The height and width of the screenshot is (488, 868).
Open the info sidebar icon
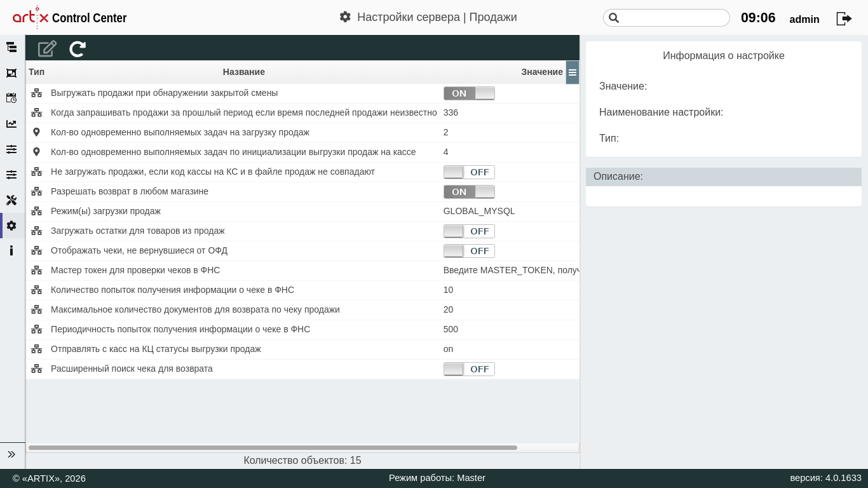[x=11, y=250]
